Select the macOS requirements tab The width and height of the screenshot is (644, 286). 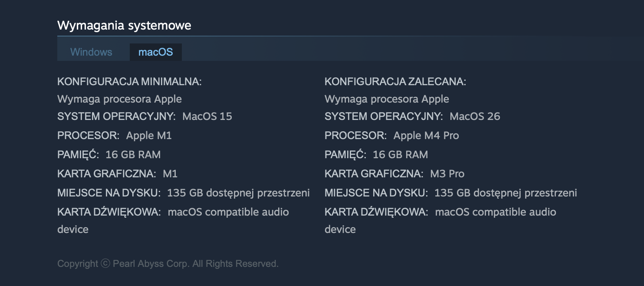click(x=155, y=52)
